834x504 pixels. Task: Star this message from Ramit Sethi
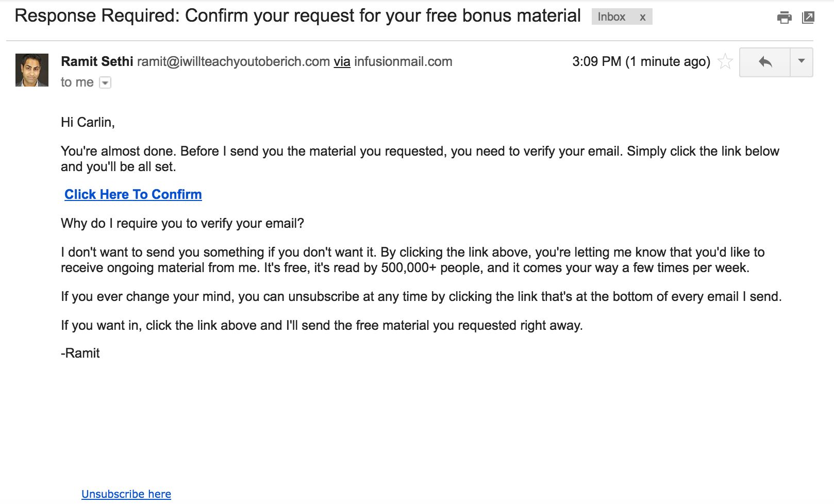(x=725, y=62)
